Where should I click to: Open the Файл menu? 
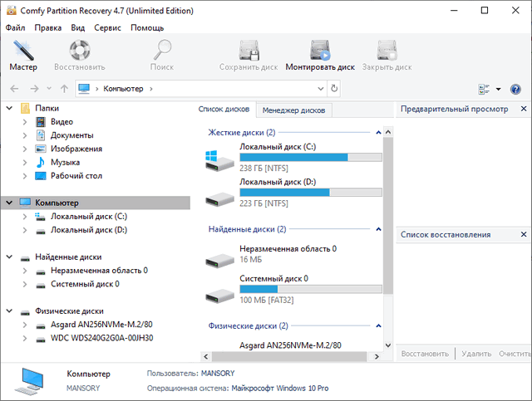coord(15,27)
